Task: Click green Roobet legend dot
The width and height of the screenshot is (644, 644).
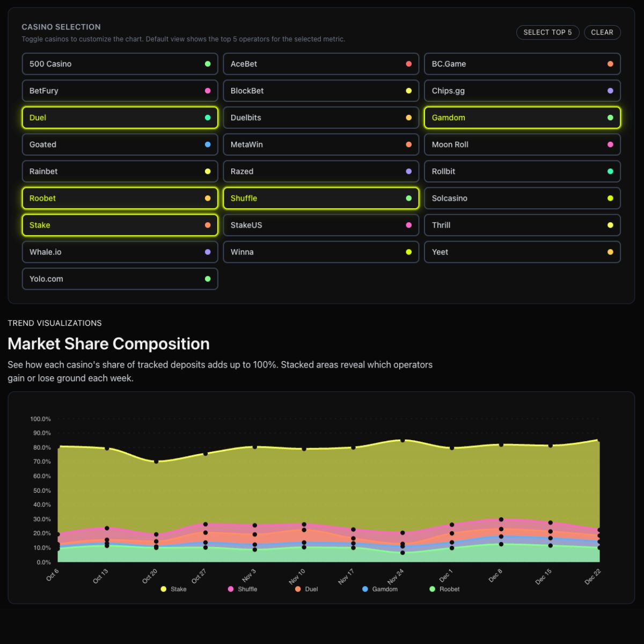Action: point(432,589)
